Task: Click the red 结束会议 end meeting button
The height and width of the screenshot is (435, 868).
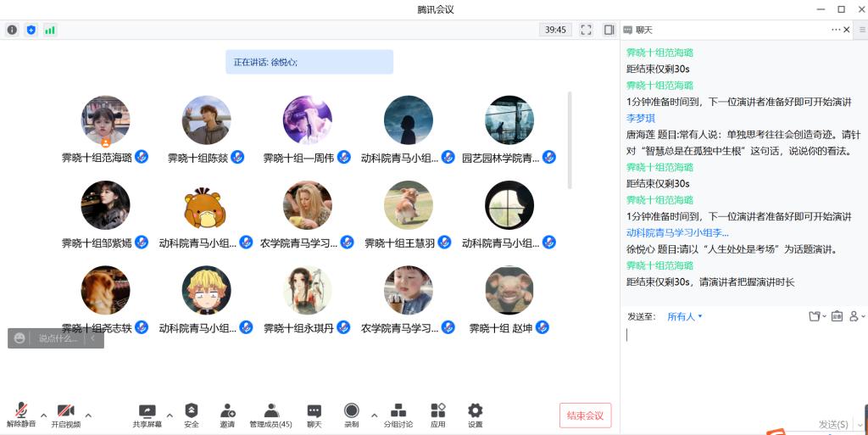Action: [585, 415]
